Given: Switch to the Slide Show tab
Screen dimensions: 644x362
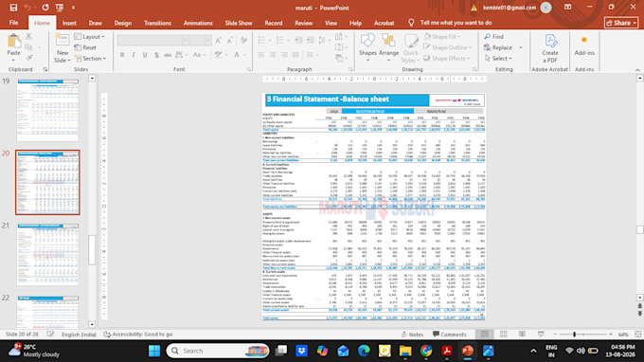Looking at the screenshot, I should 239,23.
